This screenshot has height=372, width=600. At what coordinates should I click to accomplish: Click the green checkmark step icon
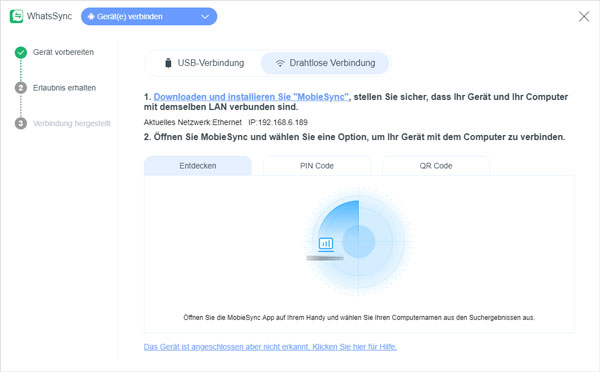pos(21,52)
